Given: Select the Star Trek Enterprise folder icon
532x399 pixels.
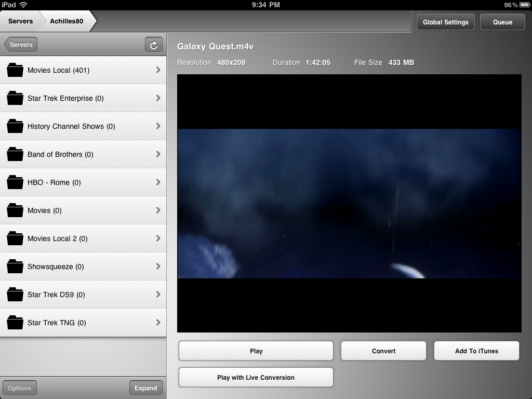Looking at the screenshot, I should tap(15, 98).
